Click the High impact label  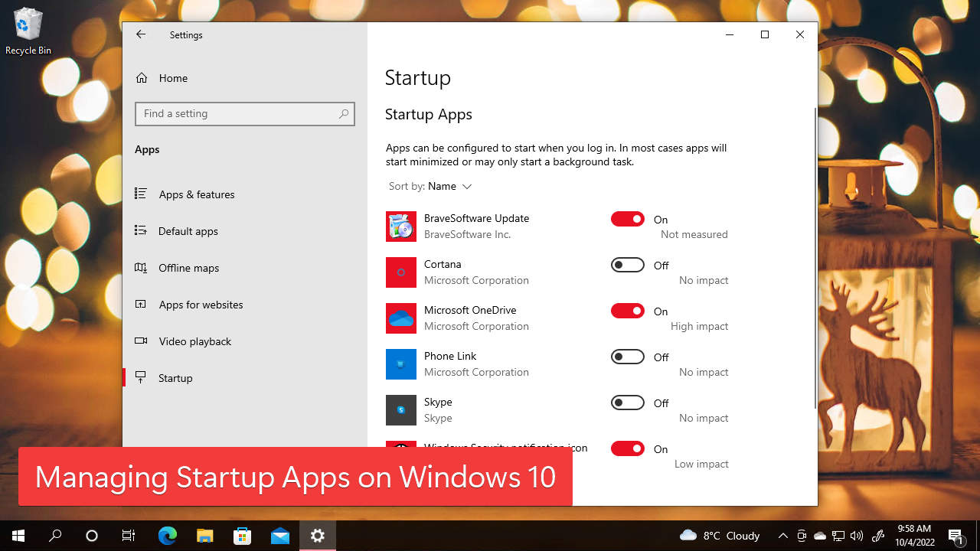[x=699, y=326]
